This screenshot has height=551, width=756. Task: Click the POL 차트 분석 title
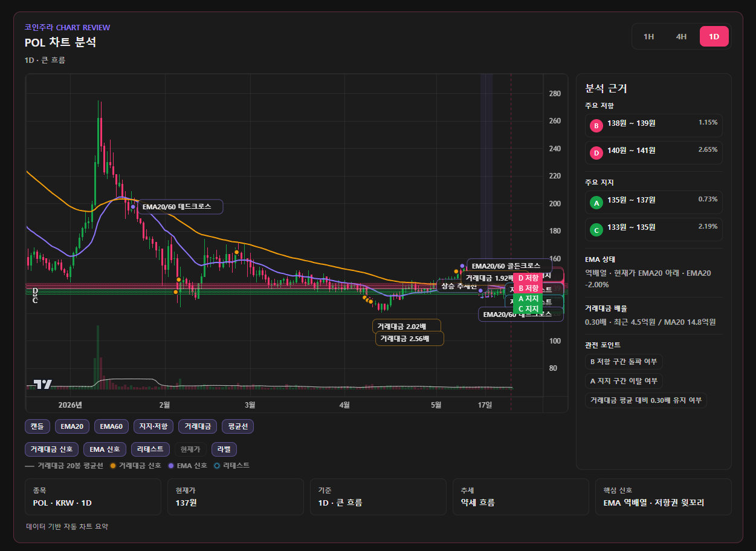pyautogui.click(x=60, y=42)
